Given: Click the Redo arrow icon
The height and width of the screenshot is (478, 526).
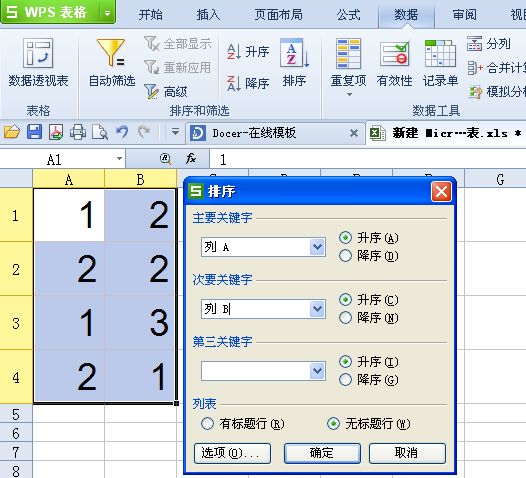Looking at the screenshot, I should pos(144,131).
